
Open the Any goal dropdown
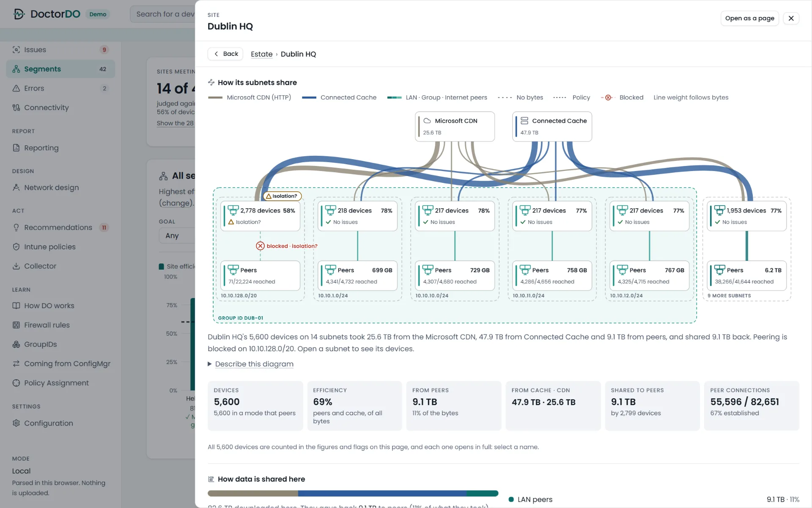coord(177,235)
